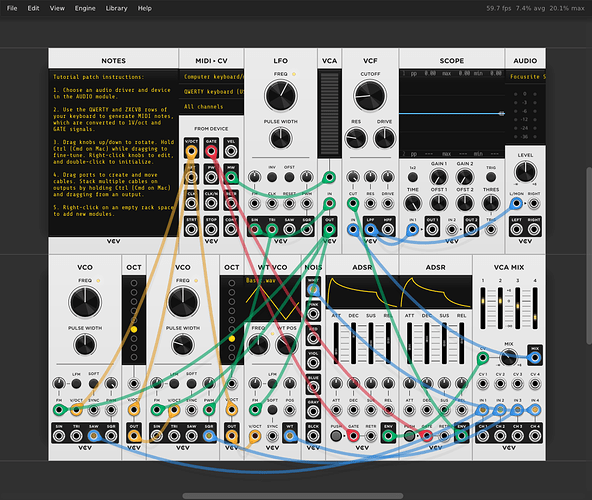Click the VCA level slider display

[x=330, y=113]
